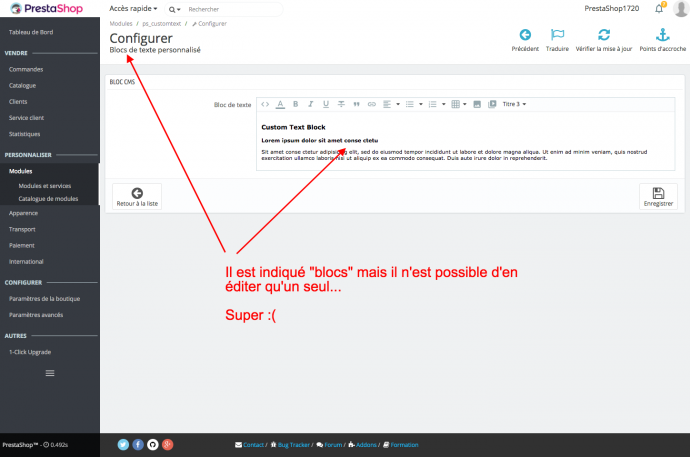Focus the Rechercher search field
This screenshot has width=690, height=457.
pos(233,9)
